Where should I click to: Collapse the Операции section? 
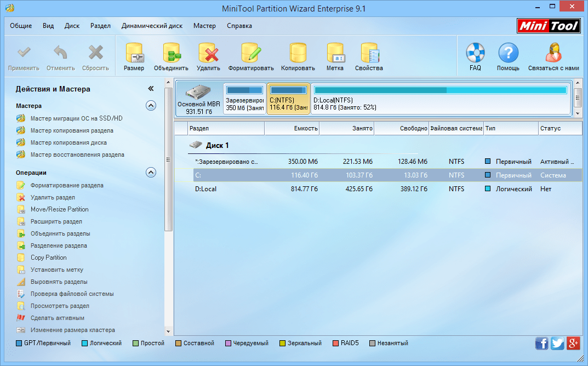click(151, 172)
